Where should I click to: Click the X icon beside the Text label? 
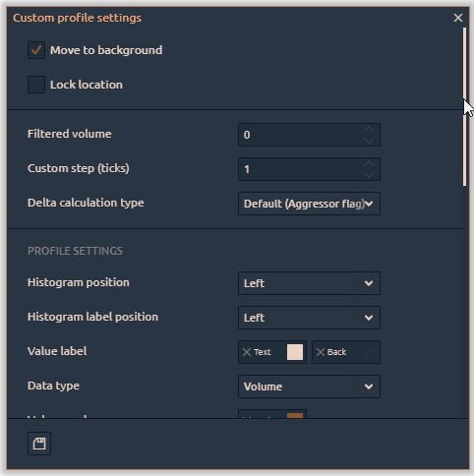click(x=247, y=352)
